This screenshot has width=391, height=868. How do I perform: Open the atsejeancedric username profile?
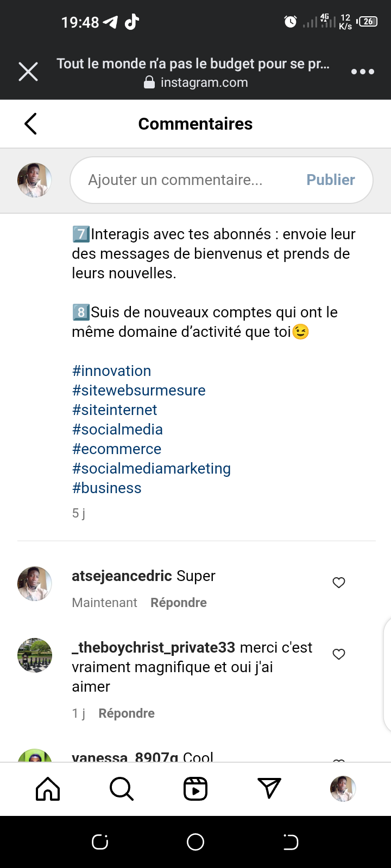122,576
